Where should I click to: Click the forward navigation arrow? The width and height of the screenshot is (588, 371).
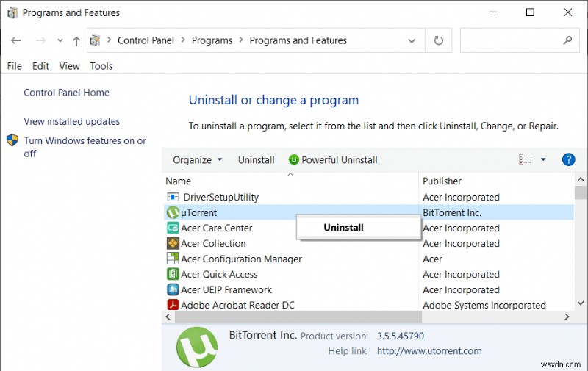coord(40,40)
